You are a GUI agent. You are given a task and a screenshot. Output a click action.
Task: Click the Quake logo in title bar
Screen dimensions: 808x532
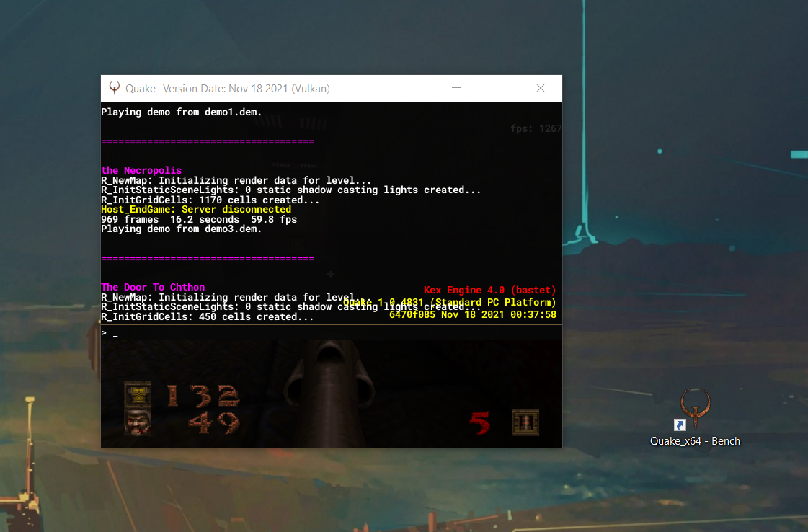pos(115,88)
